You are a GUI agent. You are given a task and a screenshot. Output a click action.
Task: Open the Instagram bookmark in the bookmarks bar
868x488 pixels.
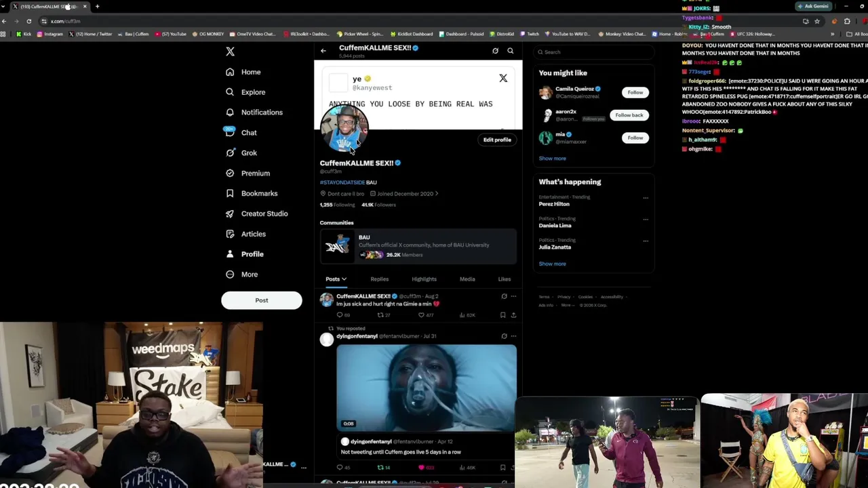(x=50, y=34)
